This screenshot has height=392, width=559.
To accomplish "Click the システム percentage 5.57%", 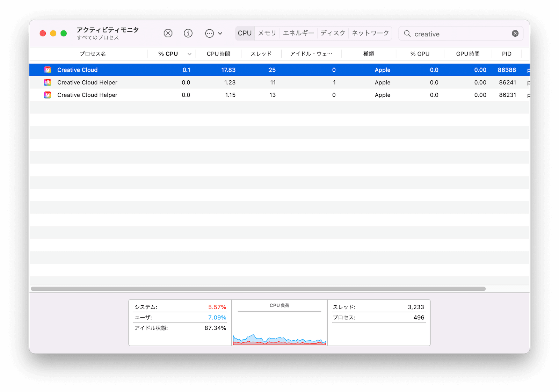I will pyautogui.click(x=217, y=307).
